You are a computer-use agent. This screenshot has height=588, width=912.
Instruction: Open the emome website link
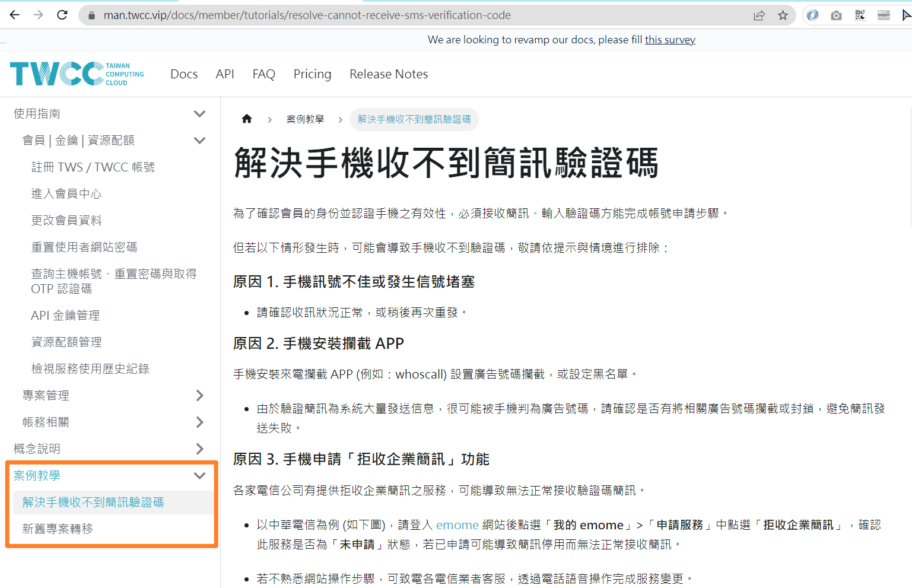(x=457, y=525)
